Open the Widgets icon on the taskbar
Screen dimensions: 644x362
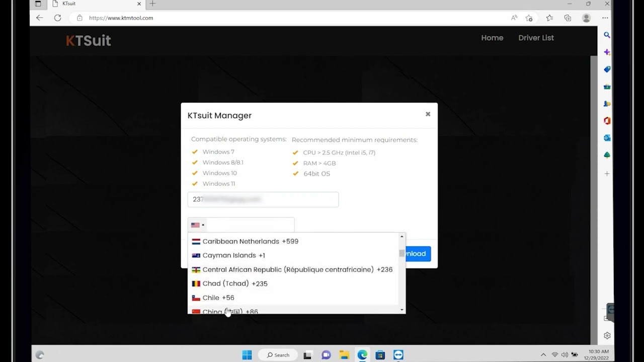tap(40, 355)
